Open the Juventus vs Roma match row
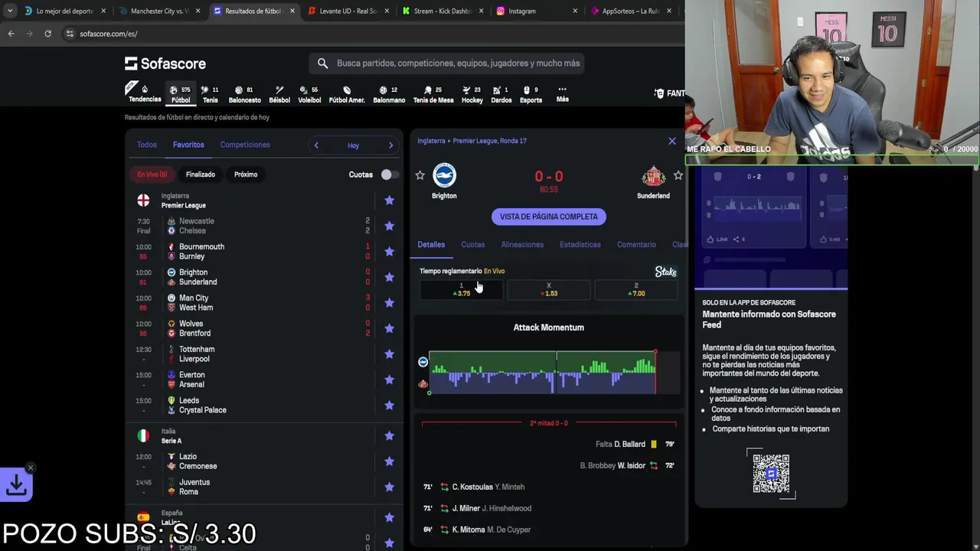The image size is (980, 551). (265, 487)
